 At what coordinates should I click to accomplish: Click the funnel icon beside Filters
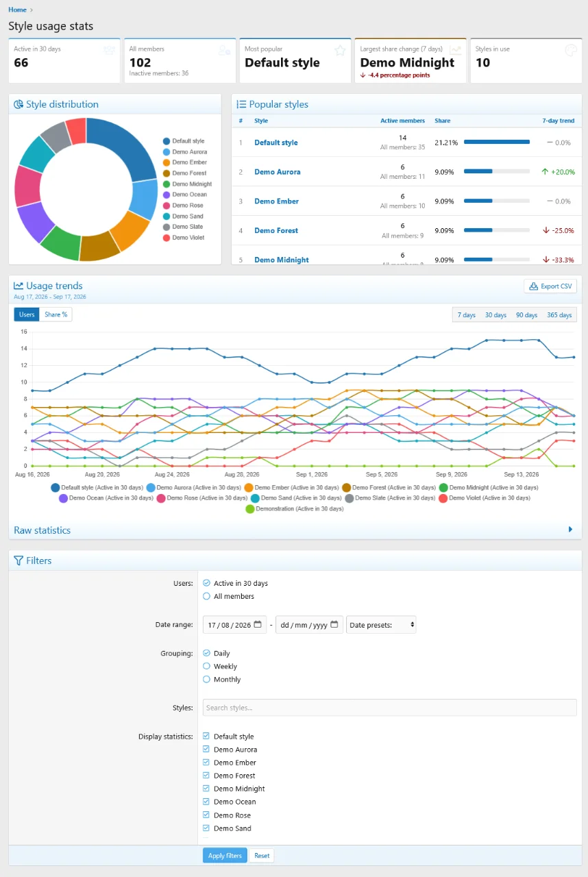pyautogui.click(x=19, y=560)
